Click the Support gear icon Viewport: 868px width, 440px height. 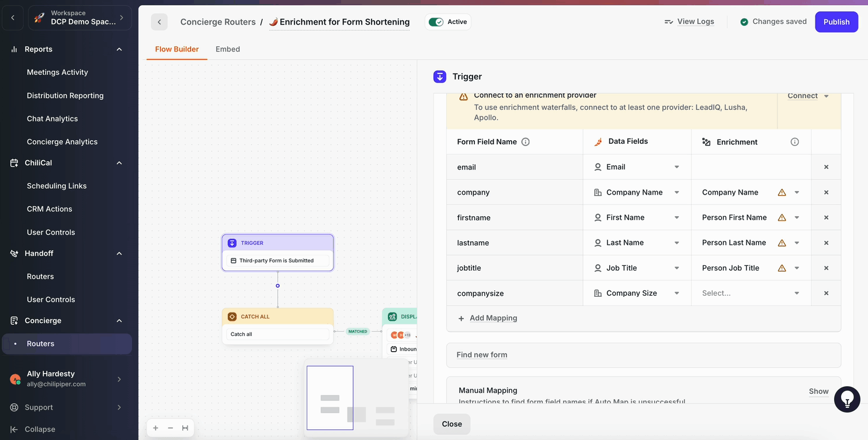tap(14, 407)
